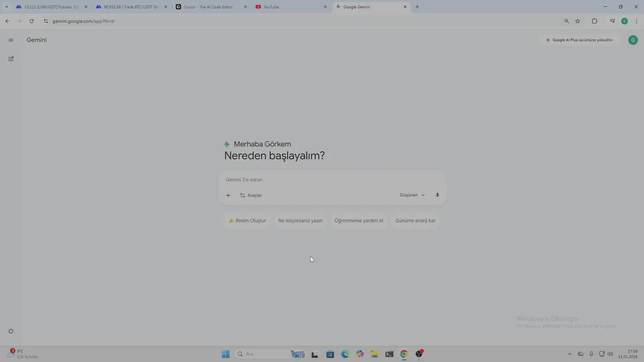Screen dimensions: 644x362
Task: Open Gemini settings gear in sidebar
Action: [x=11, y=331]
